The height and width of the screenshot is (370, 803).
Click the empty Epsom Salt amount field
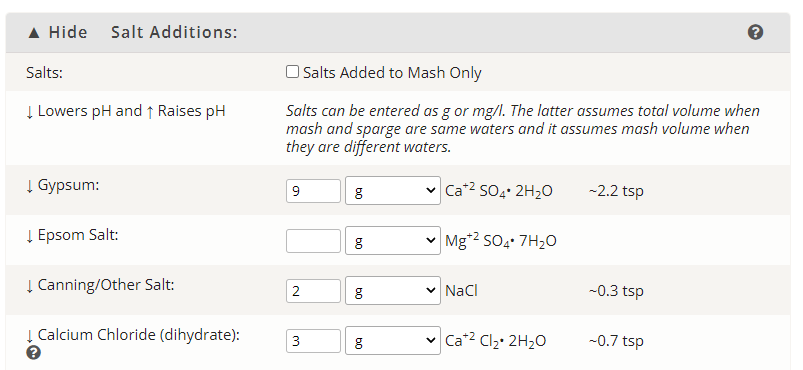313,241
